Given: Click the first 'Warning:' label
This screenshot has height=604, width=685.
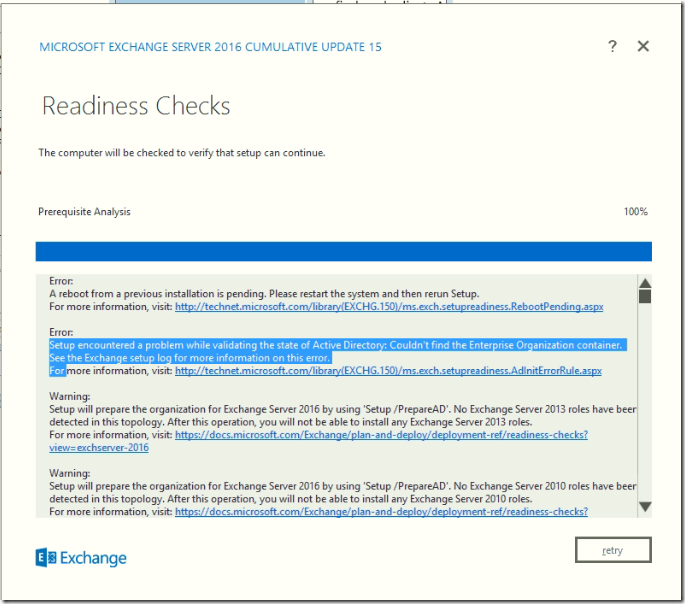Looking at the screenshot, I should pyautogui.click(x=69, y=397).
